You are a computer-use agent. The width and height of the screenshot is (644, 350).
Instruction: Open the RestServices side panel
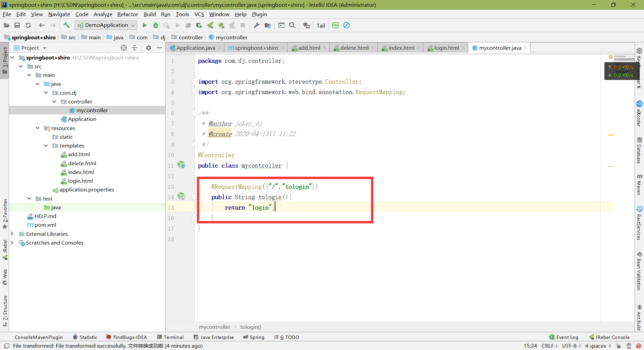pos(639,223)
